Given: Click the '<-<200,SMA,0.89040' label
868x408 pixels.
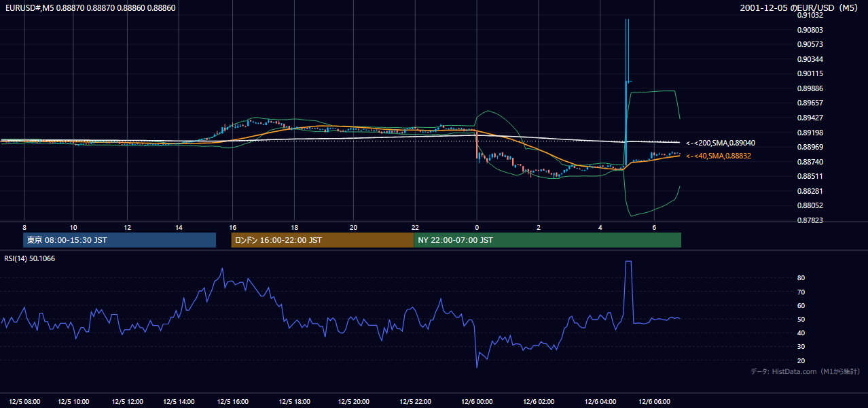Looking at the screenshot, I should [x=720, y=143].
